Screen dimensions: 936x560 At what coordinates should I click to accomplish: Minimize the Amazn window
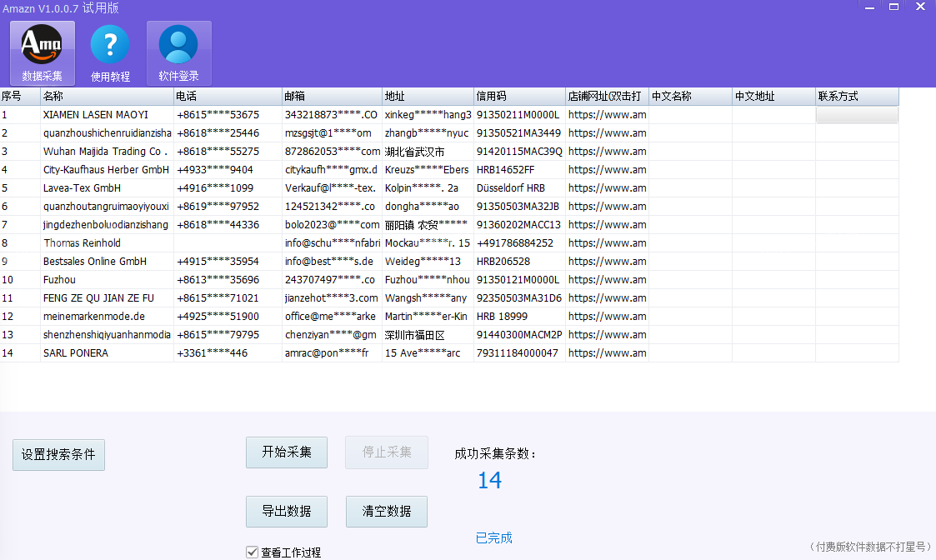870,7
